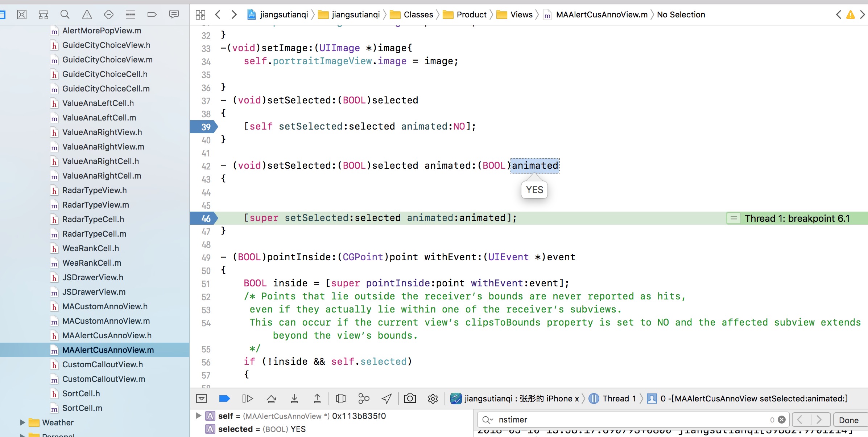Open the find navigator magnifier
The height and width of the screenshot is (437, 868).
point(65,15)
